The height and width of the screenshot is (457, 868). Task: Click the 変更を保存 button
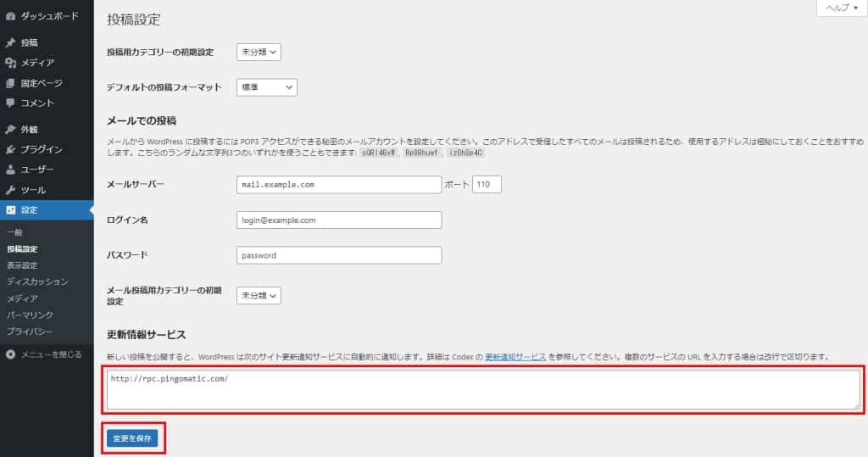coord(132,438)
